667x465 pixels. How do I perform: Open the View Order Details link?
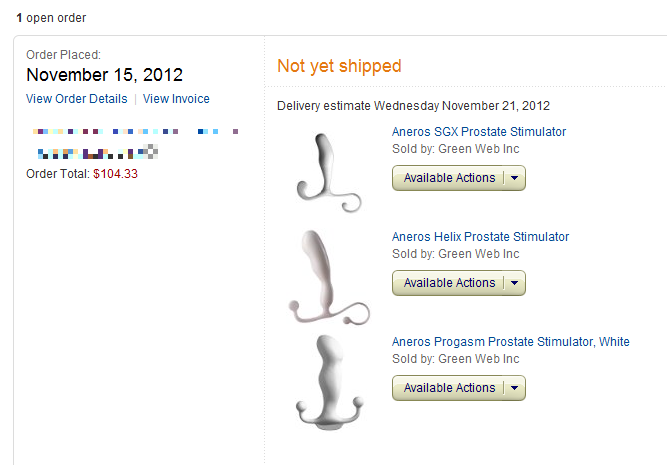(77, 99)
